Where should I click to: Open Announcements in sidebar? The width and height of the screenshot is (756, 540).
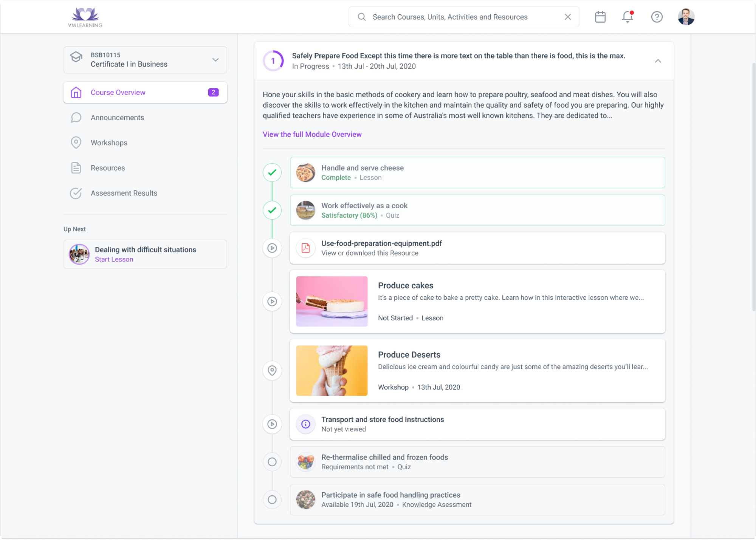[x=117, y=118]
